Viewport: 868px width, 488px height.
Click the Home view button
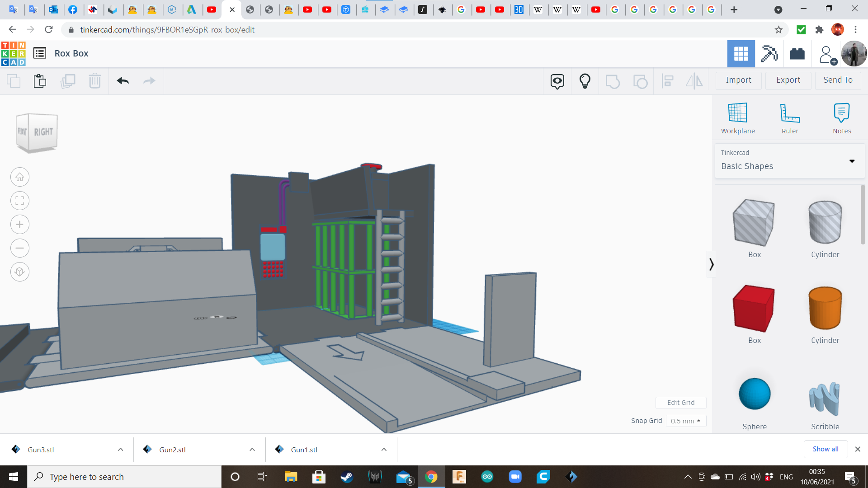(x=20, y=177)
